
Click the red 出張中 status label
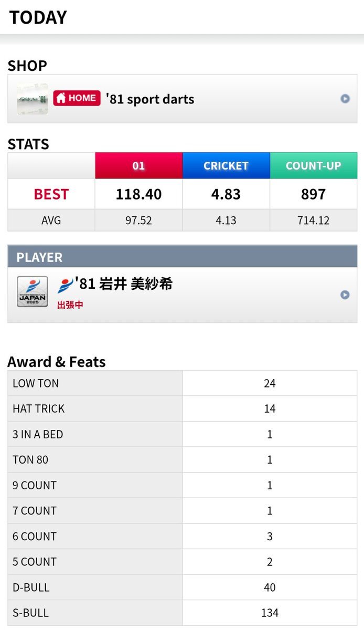tap(70, 304)
